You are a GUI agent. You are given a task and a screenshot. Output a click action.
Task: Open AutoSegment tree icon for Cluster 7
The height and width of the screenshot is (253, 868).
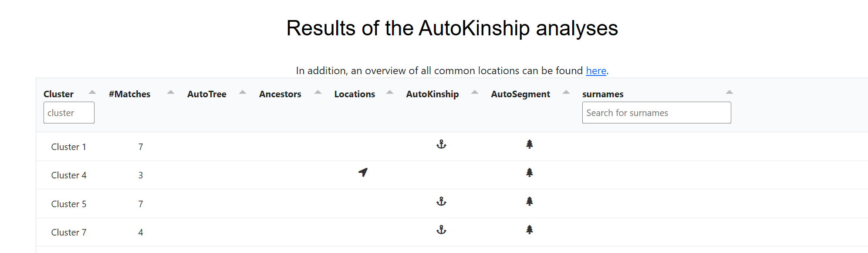point(529,230)
